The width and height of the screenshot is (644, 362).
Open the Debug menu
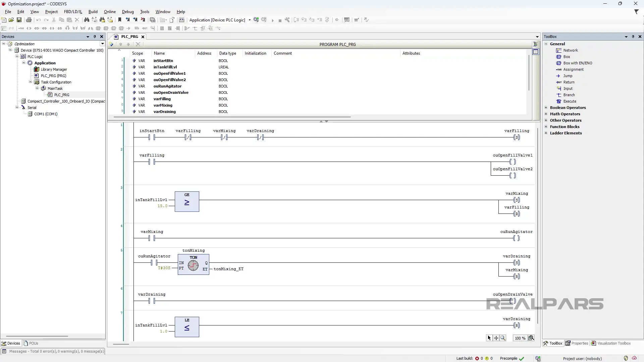coord(128,12)
